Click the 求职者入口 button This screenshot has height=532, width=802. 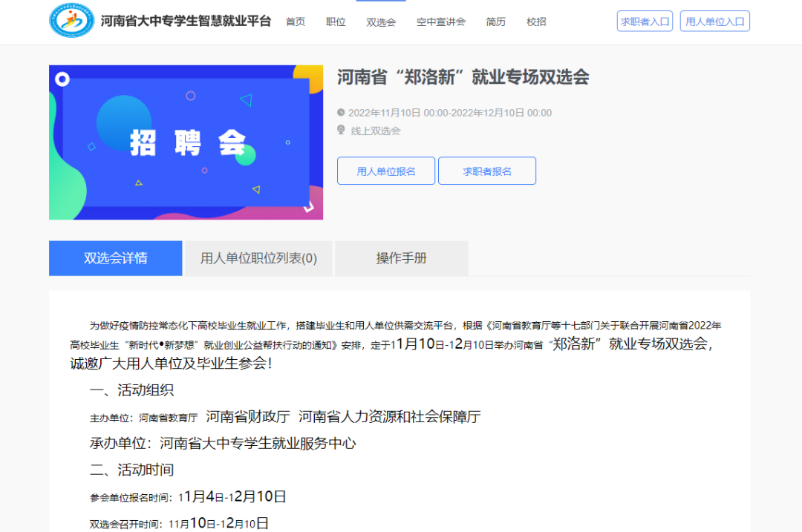point(645,21)
